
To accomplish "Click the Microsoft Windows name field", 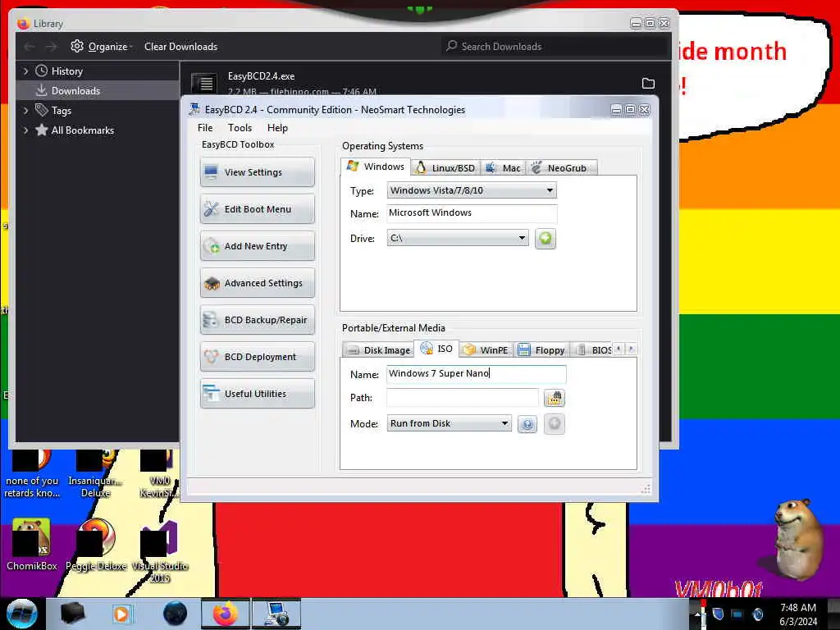I will (472, 212).
